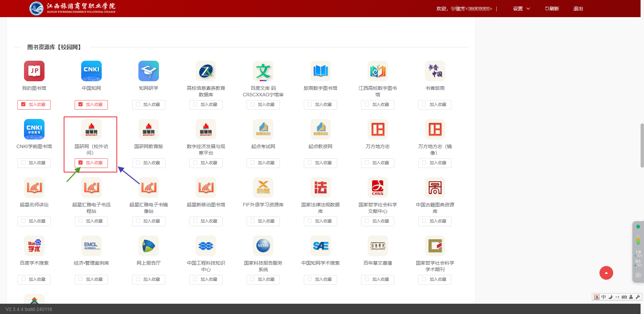
Task: Expand the 设置 dropdown menu
Action: (521, 9)
